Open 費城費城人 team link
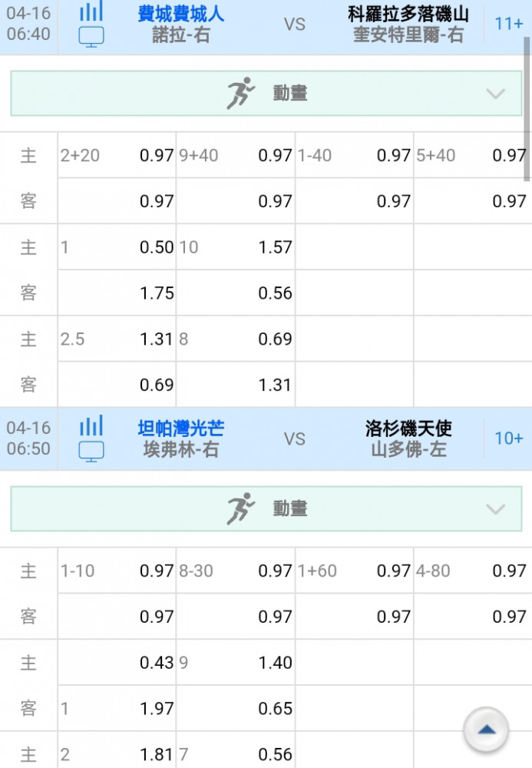The image size is (532, 768). pos(180,14)
